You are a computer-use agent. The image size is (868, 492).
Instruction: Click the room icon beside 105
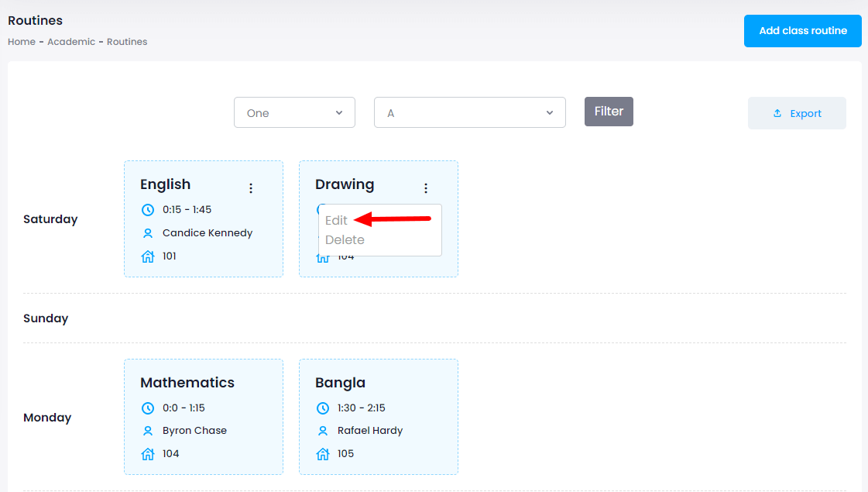click(x=323, y=454)
